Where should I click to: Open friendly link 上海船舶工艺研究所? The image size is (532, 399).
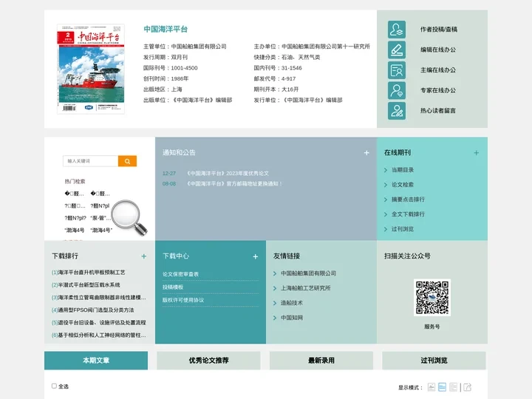(306, 288)
